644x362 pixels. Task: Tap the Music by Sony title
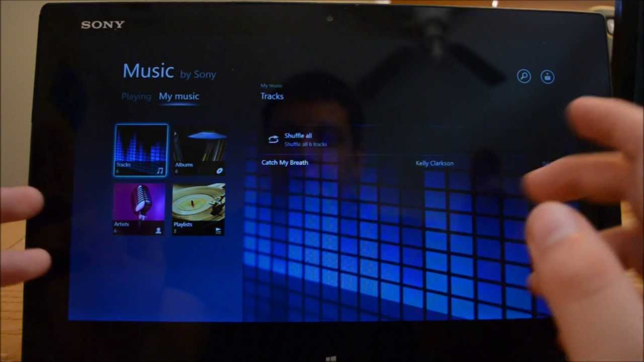[170, 71]
